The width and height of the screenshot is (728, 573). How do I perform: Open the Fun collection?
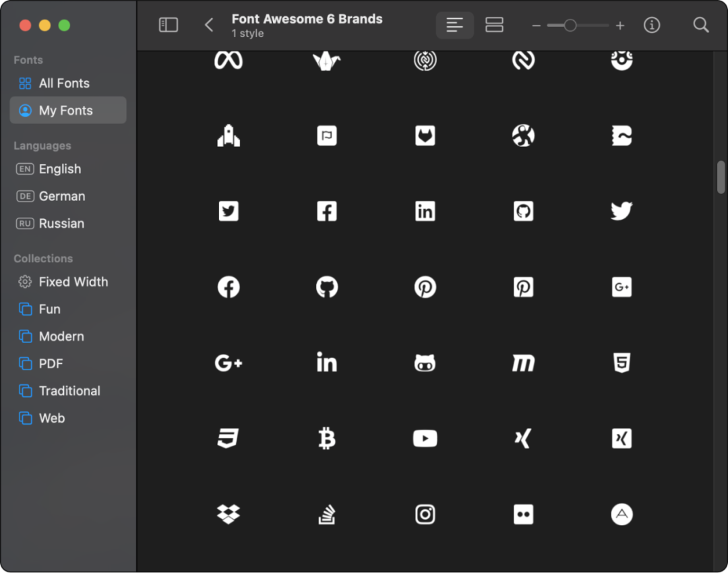(x=68, y=309)
